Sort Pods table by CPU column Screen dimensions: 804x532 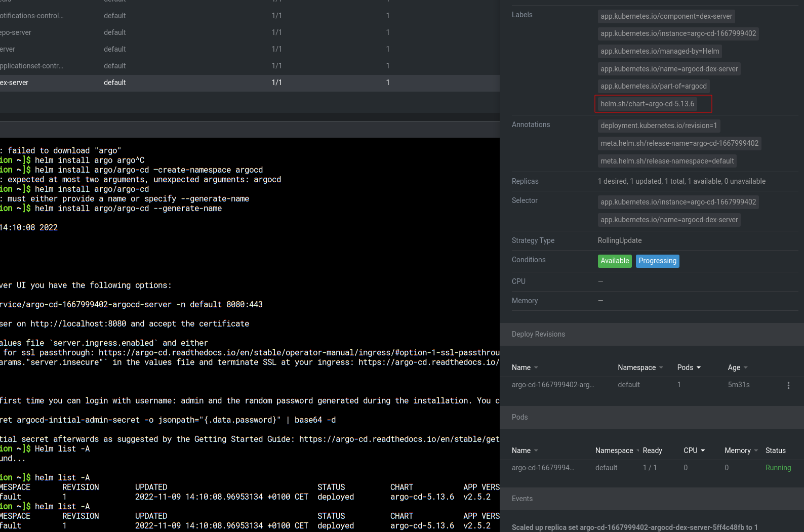pyautogui.click(x=694, y=451)
